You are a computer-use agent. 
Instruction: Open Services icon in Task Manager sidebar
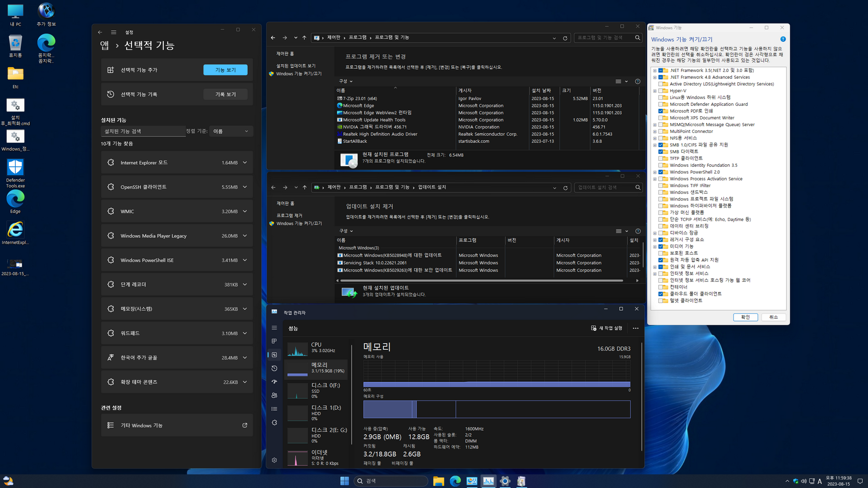click(x=274, y=422)
